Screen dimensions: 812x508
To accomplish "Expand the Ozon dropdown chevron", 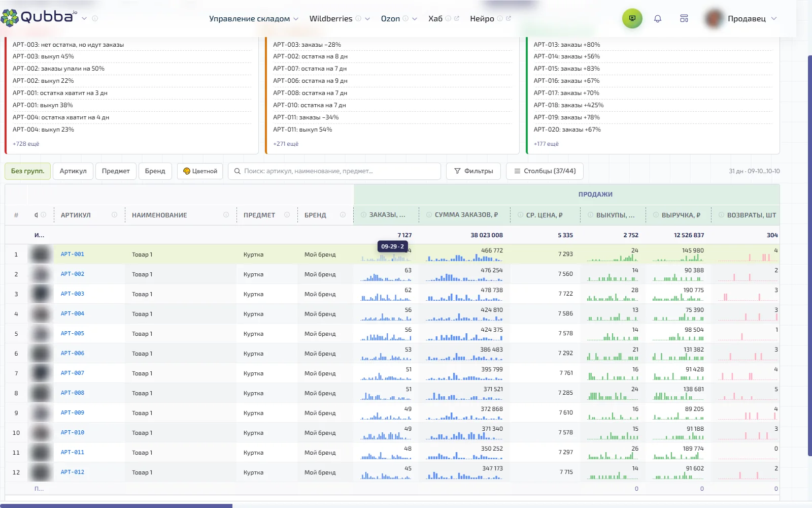I will pyautogui.click(x=415, y=19).
